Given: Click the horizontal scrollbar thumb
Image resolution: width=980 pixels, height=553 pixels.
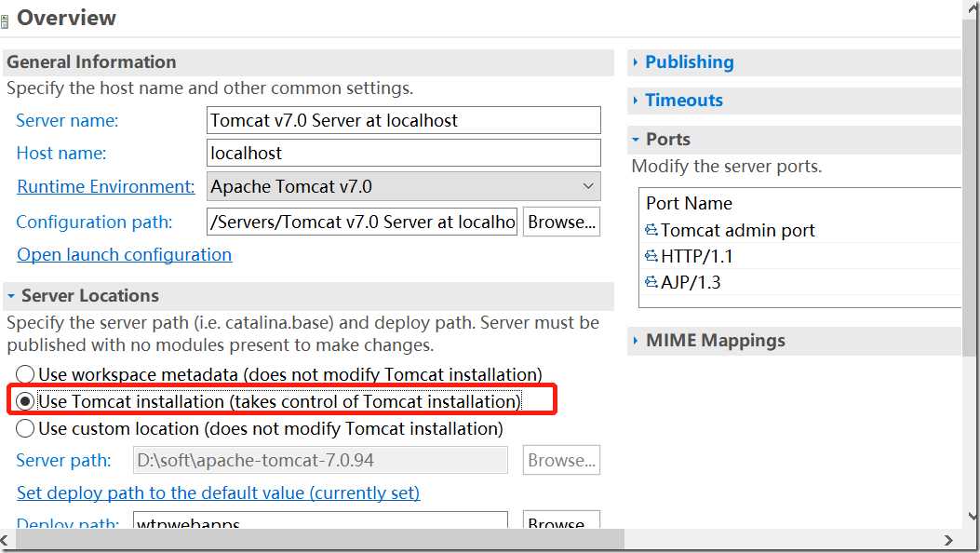Looking at the screenshot, I should 318,539.
